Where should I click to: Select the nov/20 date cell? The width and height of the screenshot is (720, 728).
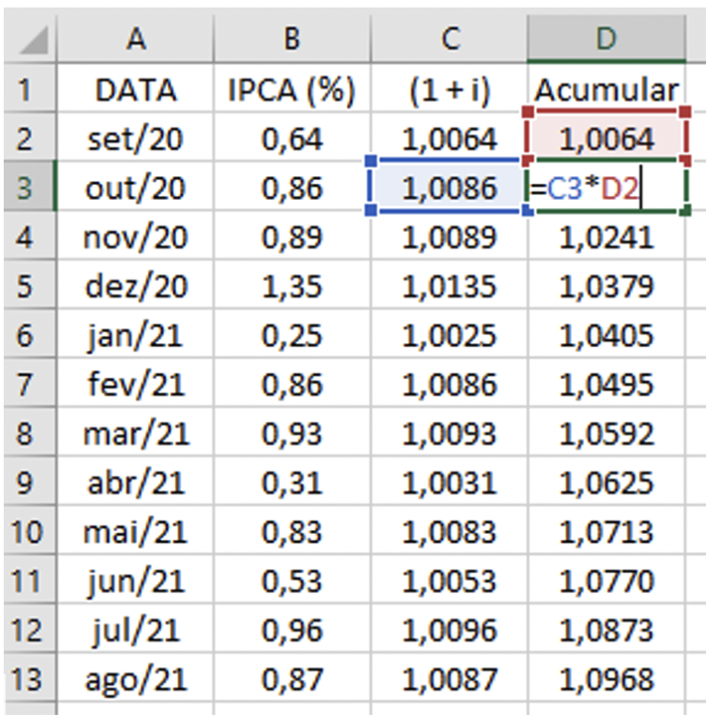[x=135, y=235]
